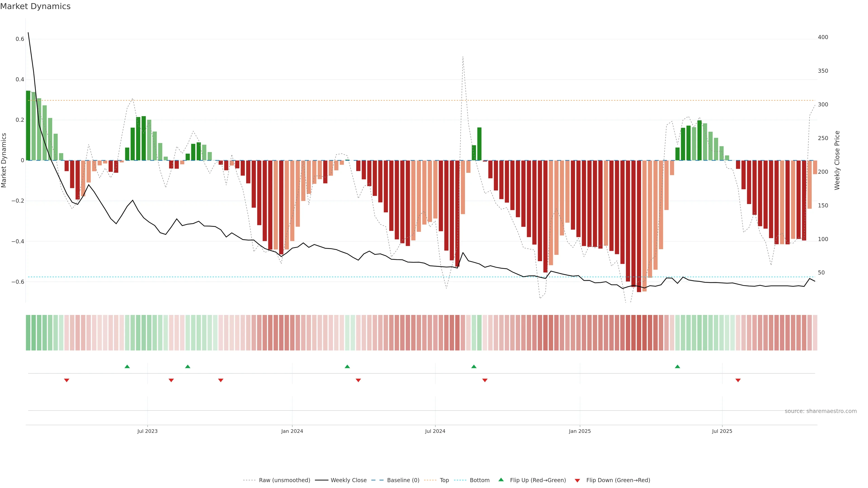Click the Weekly Close Price axis title

point(837,160)
